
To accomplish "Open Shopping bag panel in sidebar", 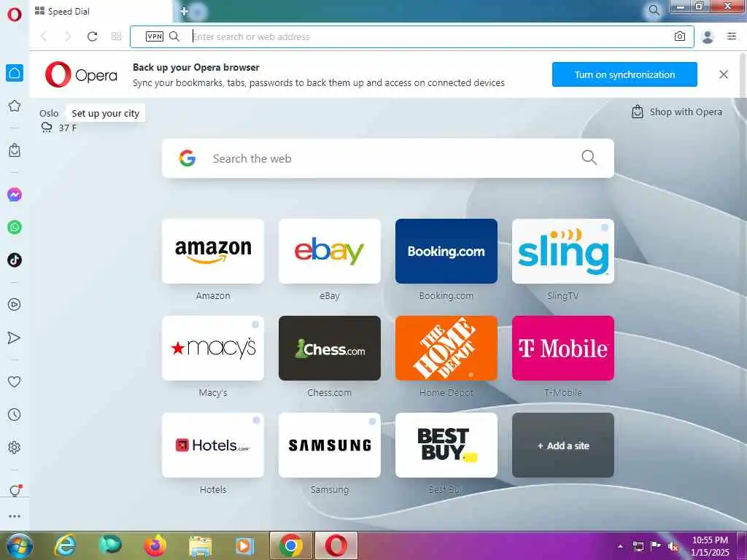I will [15, 150].
